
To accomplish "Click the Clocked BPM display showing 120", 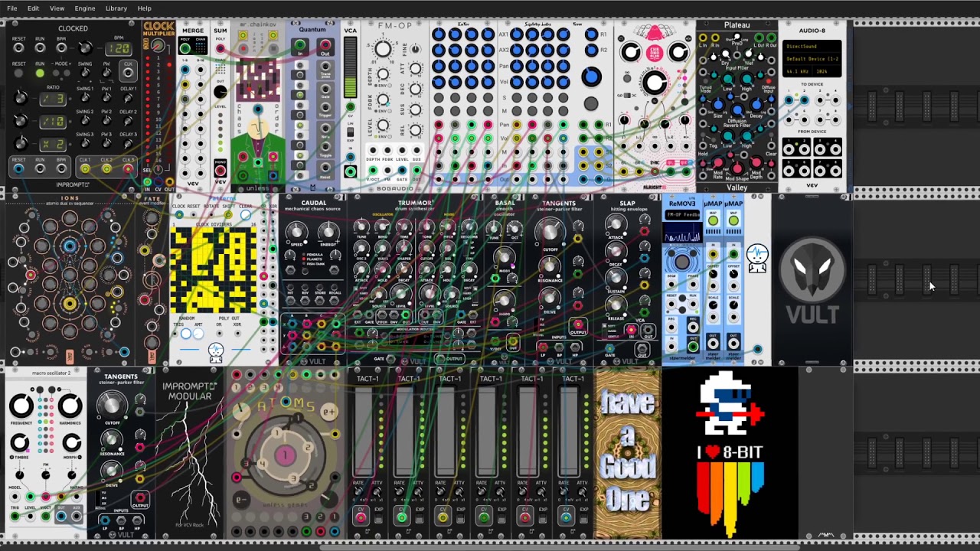I will 118,48.
